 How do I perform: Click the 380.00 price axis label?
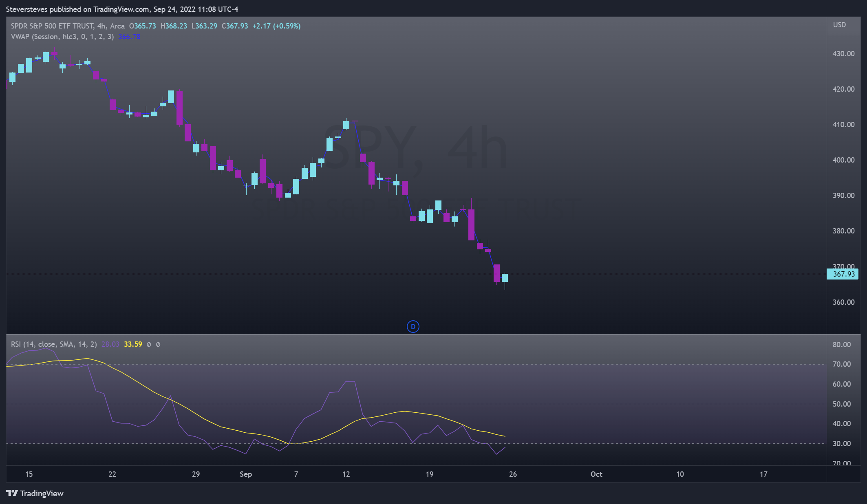(x=843, y=231)
